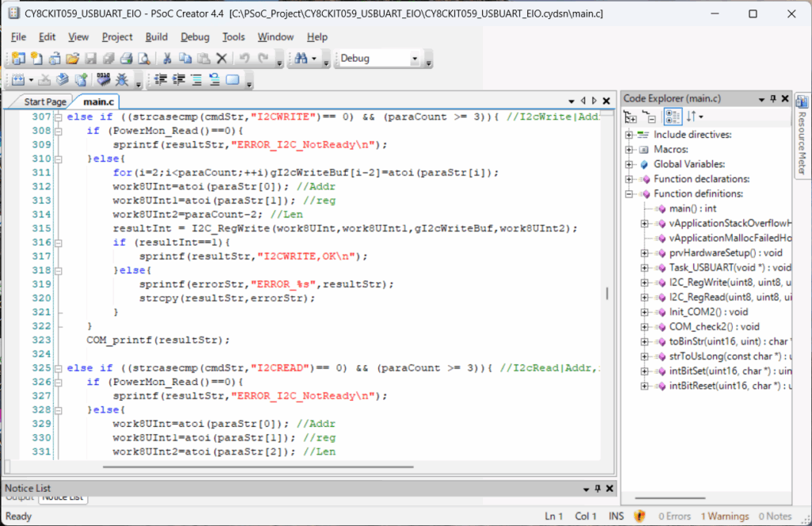
Task: Collapse code block at line 307
Action: click(x=59, y=117)
